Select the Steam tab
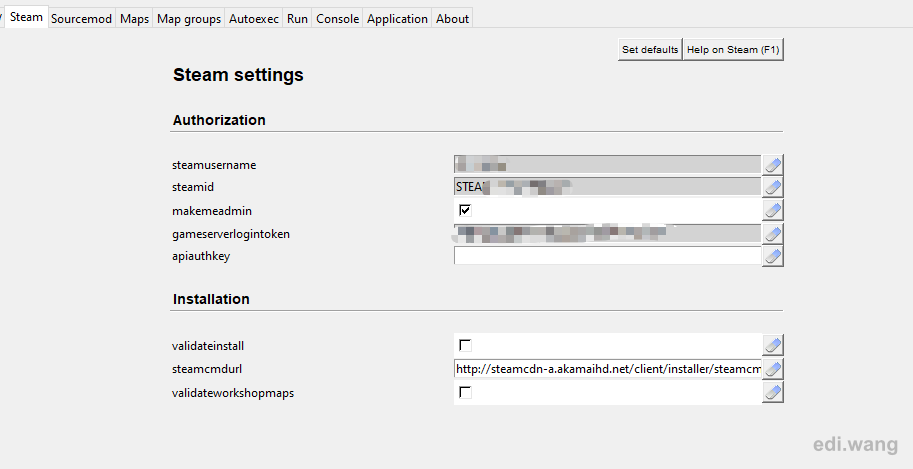Viewport: 913px width, 469px height. 26,17
